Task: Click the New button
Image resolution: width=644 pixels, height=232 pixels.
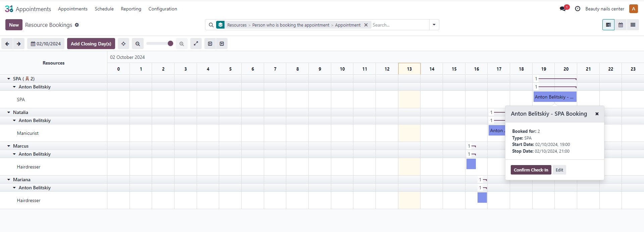Action: coord(14,25)
